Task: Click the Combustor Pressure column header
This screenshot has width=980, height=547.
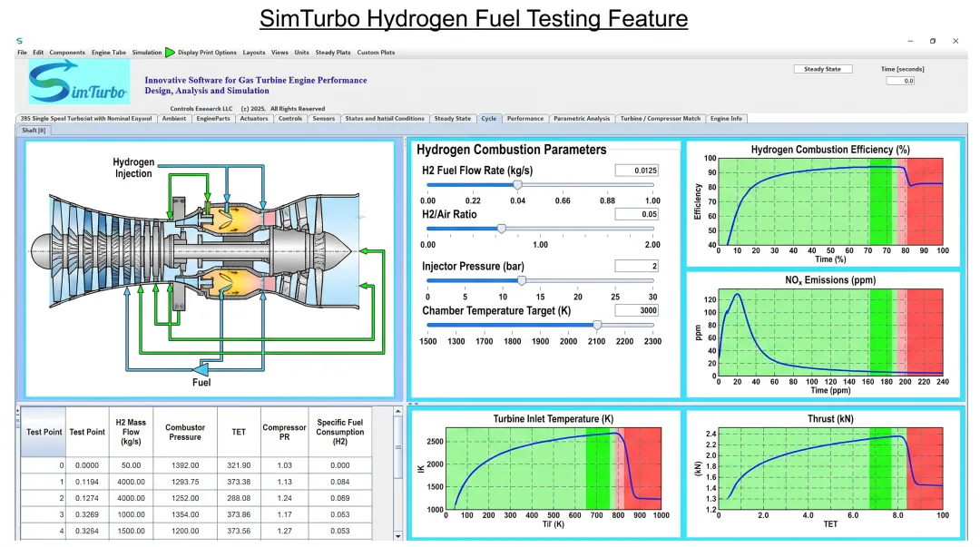Action: point(185,432)
